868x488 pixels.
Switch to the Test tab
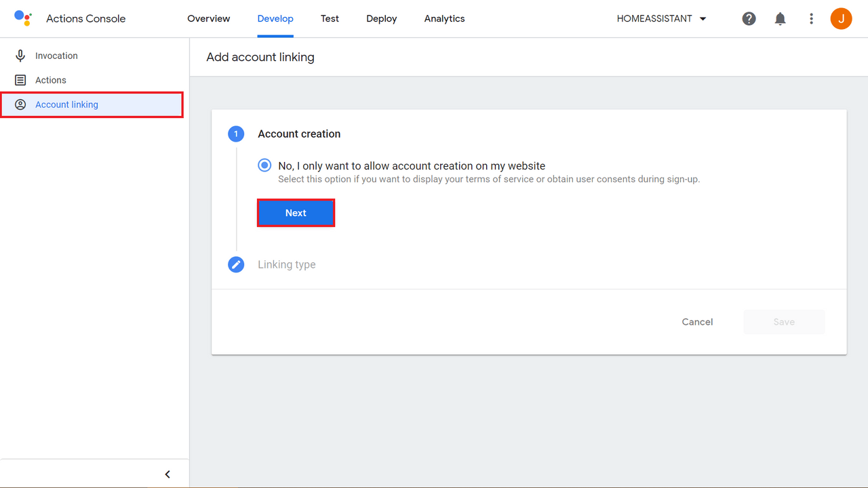330,19
